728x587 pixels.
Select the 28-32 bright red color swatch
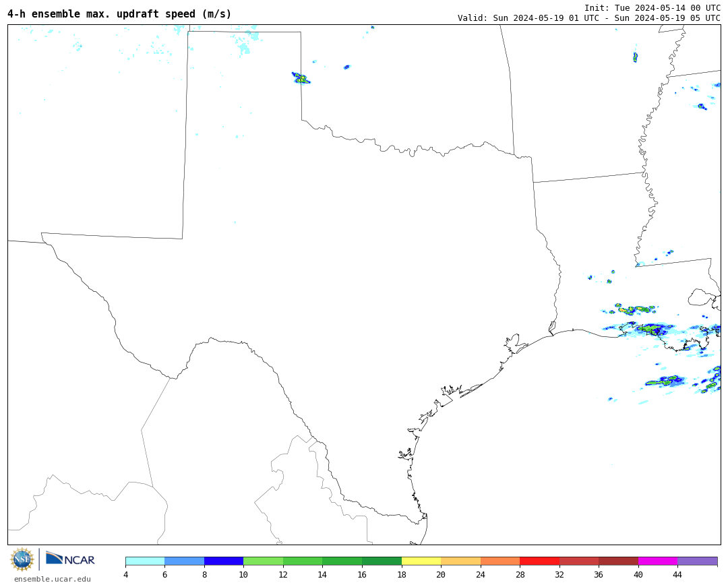pos(539,561)
